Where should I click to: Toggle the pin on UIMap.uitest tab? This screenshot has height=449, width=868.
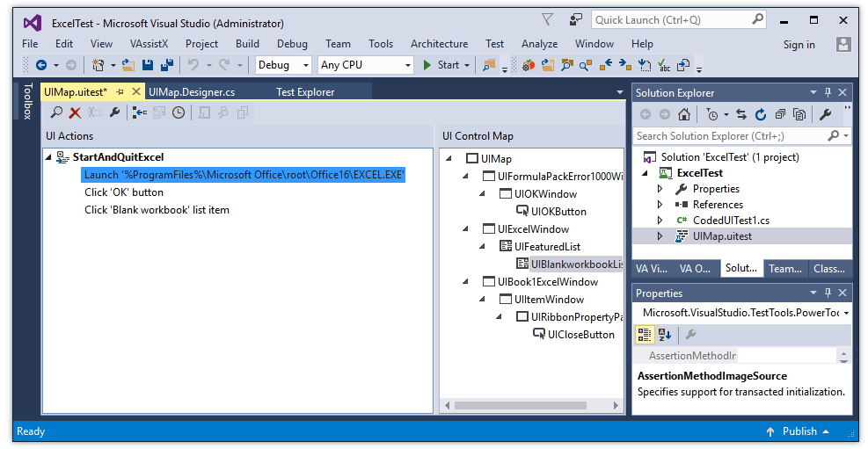coord(120,91)
